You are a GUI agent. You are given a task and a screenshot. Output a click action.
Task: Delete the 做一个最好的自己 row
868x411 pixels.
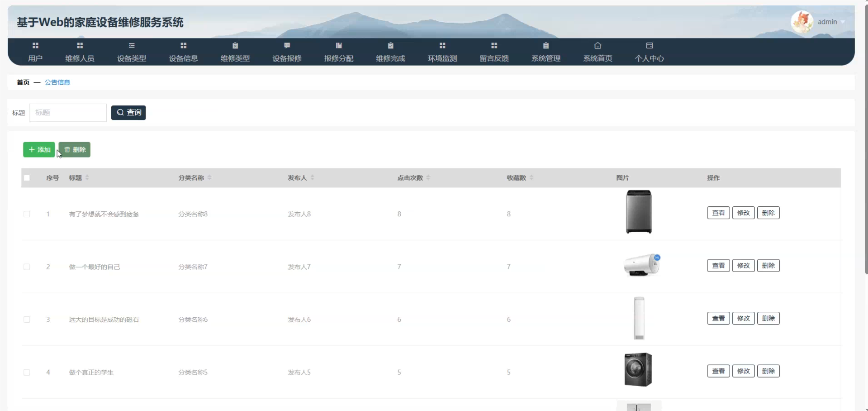click(x=768, y=266)
